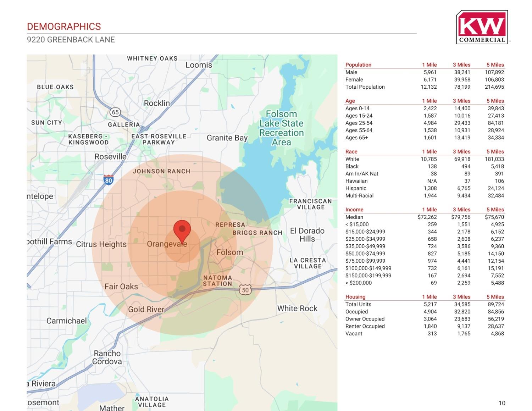Select the Population section header

tap(358, 65)
